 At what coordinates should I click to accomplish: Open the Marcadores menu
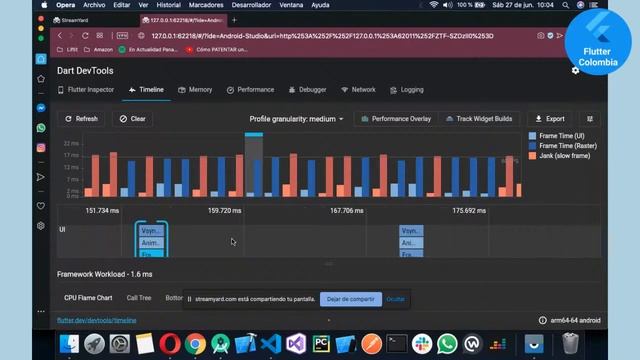pyautogui.click(x=206, y=5)
